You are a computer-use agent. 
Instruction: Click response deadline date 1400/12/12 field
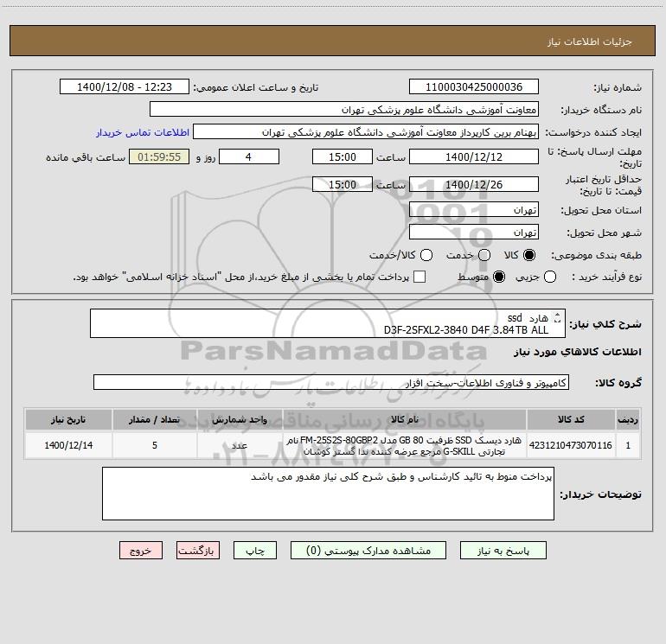coord(474,156)
